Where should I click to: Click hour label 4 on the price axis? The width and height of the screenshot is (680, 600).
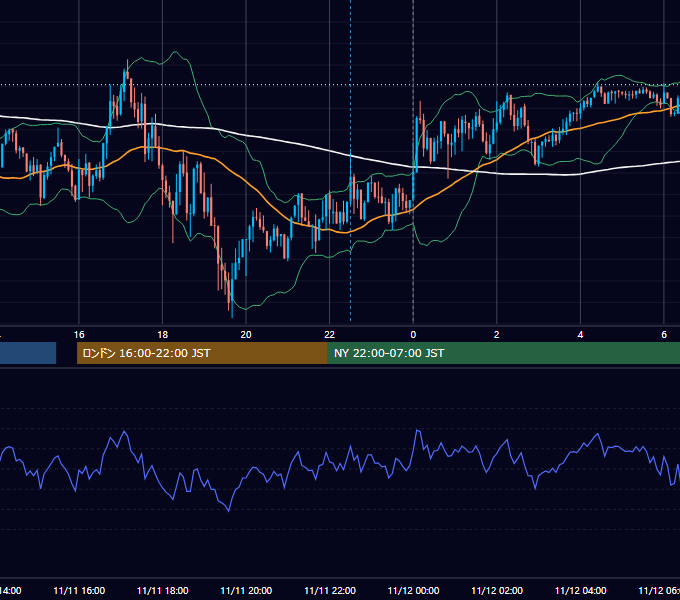click(x=580, y=335)
